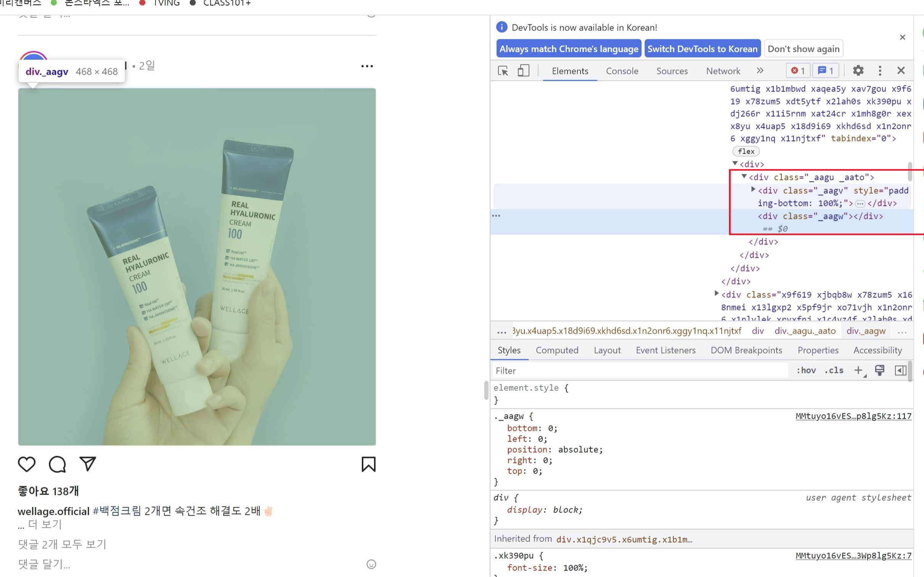
Task: Expand the div class _aagv node
Action: pos(753,189)
